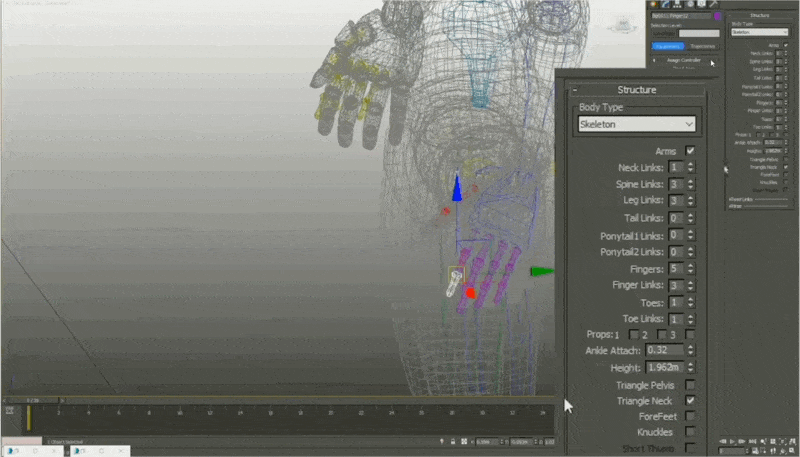The image size is (800, 457).
Task: Open the Parameters tab in Motion panel
Action: 667,46
